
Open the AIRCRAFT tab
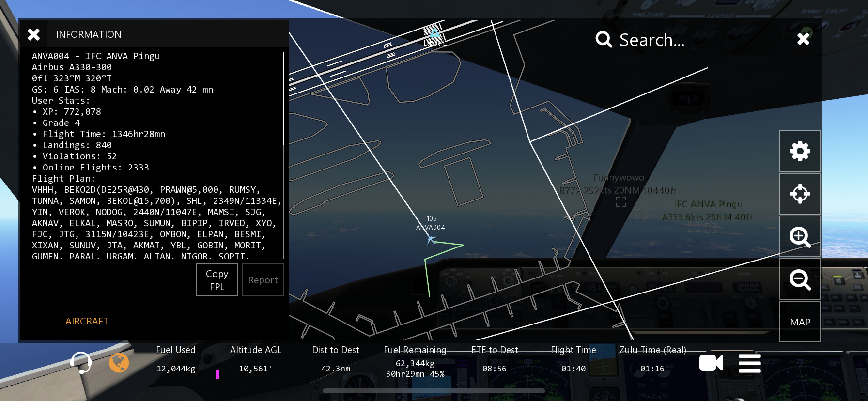[87, 321]
